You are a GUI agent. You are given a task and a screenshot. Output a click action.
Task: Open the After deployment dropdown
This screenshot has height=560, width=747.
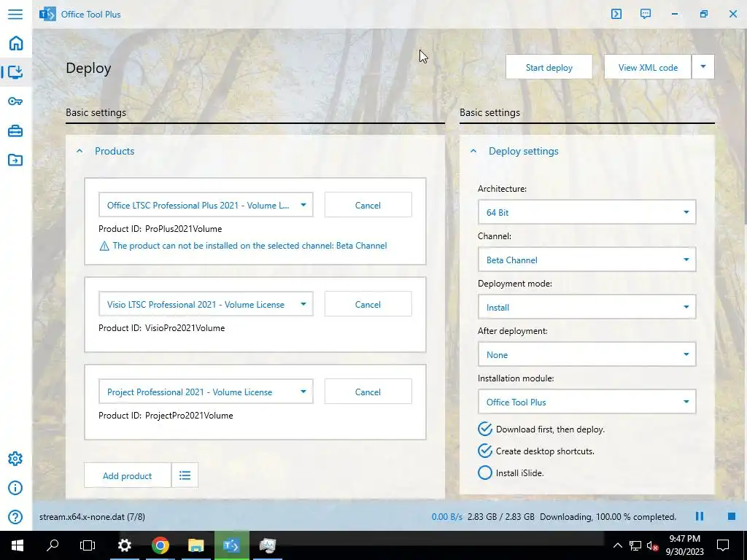coord(587,354)
